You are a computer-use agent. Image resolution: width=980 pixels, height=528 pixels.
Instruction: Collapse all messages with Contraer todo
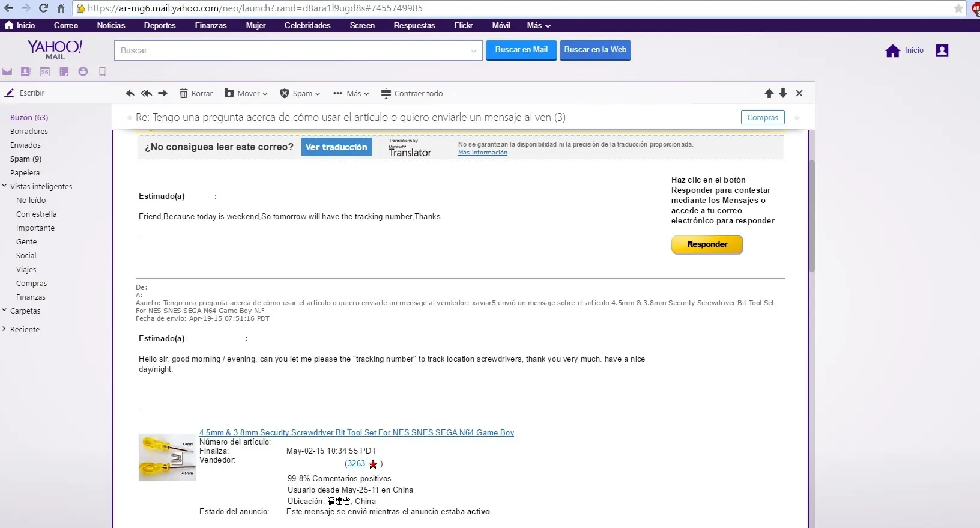412,93
